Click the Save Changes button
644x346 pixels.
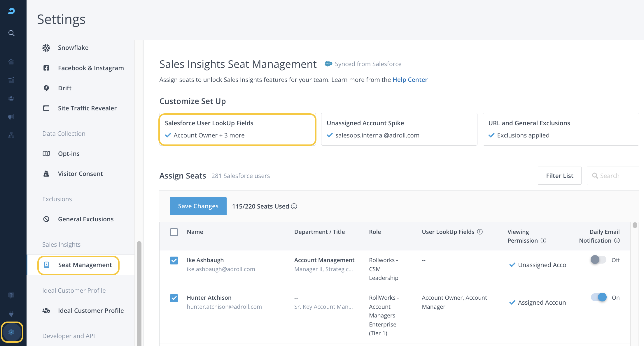(x=198, y=206)
